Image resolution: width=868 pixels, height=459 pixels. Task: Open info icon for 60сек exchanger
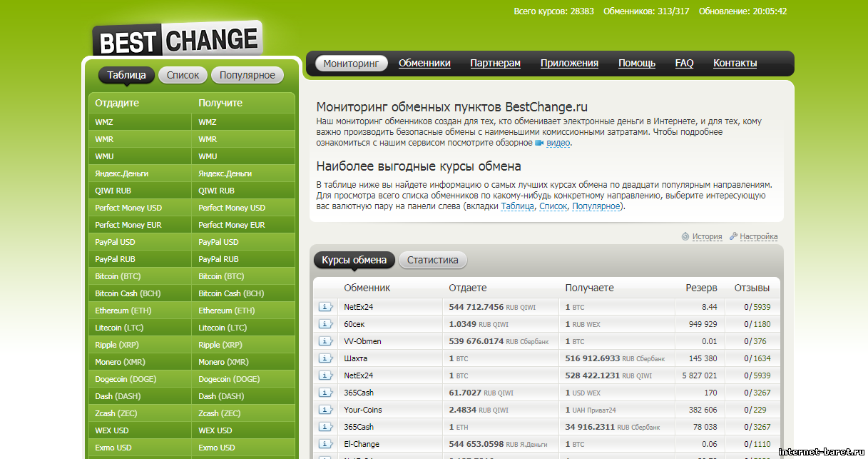coord(326,324)
